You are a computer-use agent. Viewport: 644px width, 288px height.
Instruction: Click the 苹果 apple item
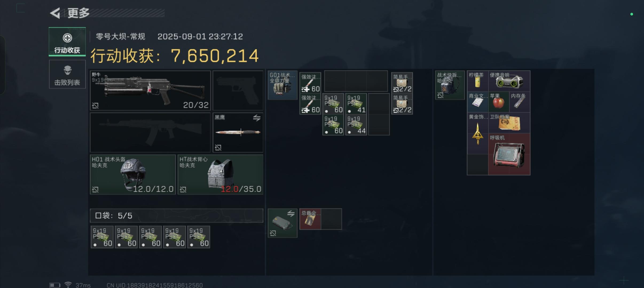[499, 102]
